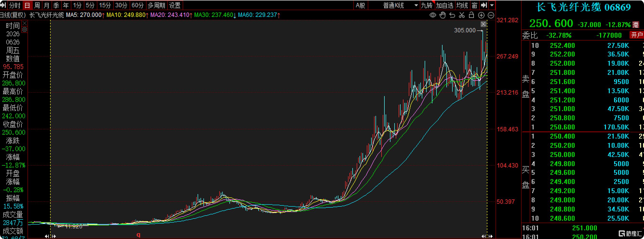Zoom in with the plus circle icon

(x=481, y=15)
